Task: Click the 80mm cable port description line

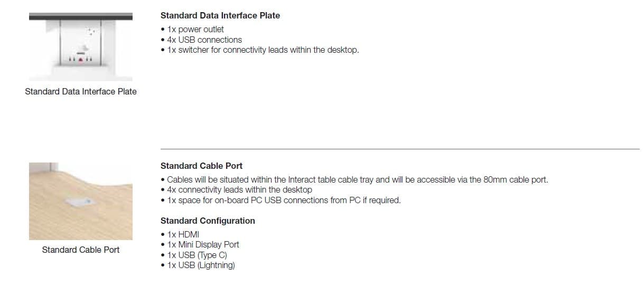Action: click(x=357, y=179)
